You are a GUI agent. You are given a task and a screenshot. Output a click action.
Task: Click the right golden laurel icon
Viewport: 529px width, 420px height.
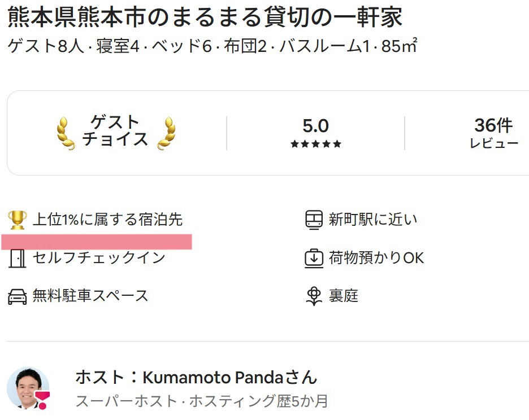point(166,133)
